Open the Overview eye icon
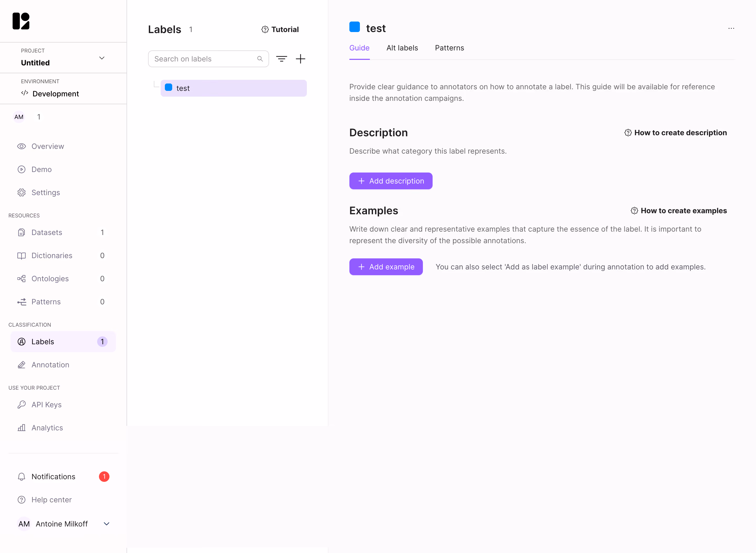The image size is (756, 553). click(22, 146)
